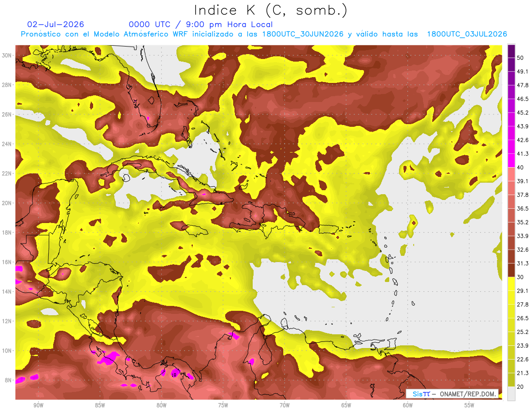This screenshot has width=532, height=411.
Task: Click the '40' colorbar label
Action: click(520, 168)
